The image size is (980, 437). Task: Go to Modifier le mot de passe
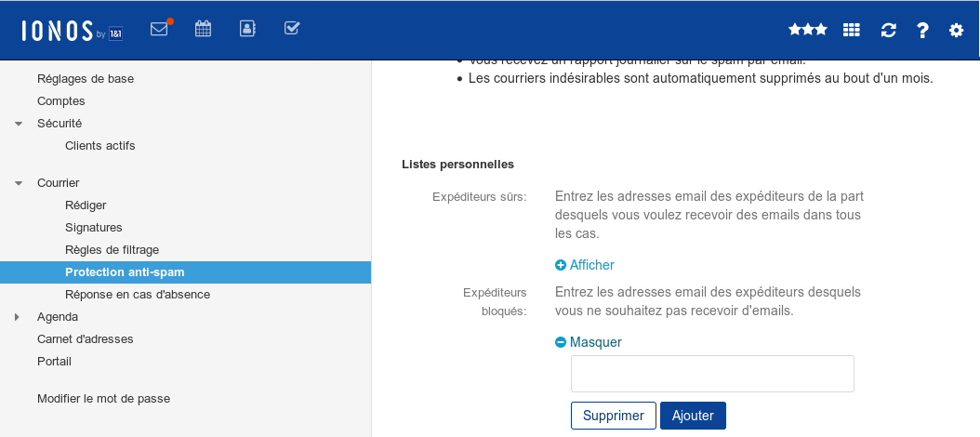click(x=103, y=399)
